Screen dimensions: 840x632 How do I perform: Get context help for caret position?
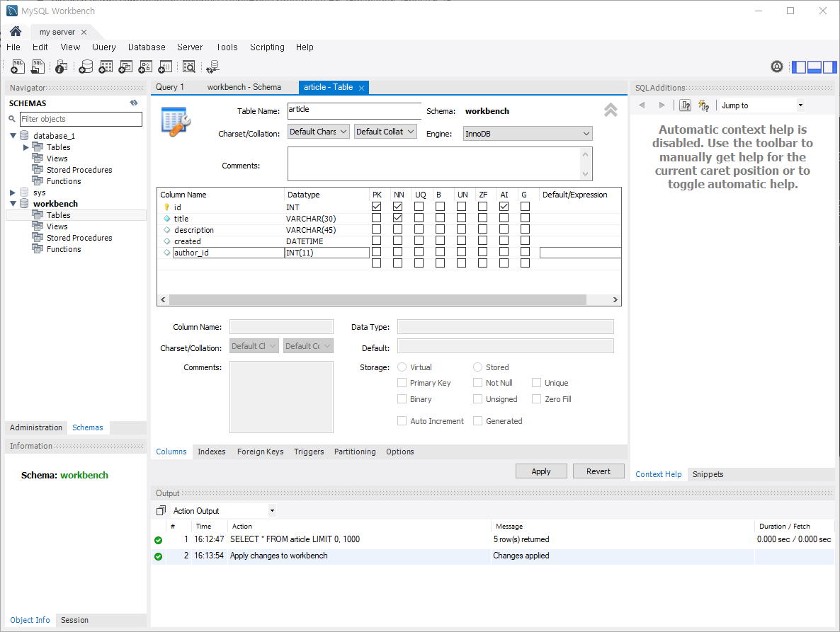pyautogui.click(x=685, y=105)
